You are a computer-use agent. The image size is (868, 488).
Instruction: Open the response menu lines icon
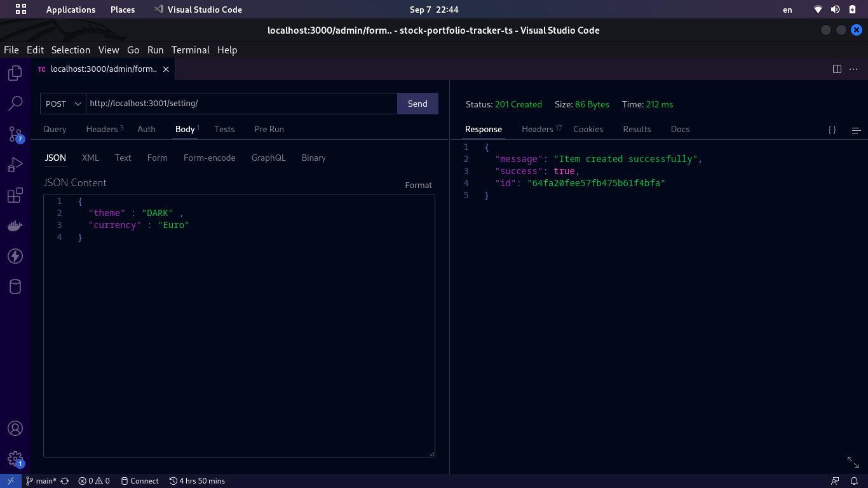coord(856,130)
